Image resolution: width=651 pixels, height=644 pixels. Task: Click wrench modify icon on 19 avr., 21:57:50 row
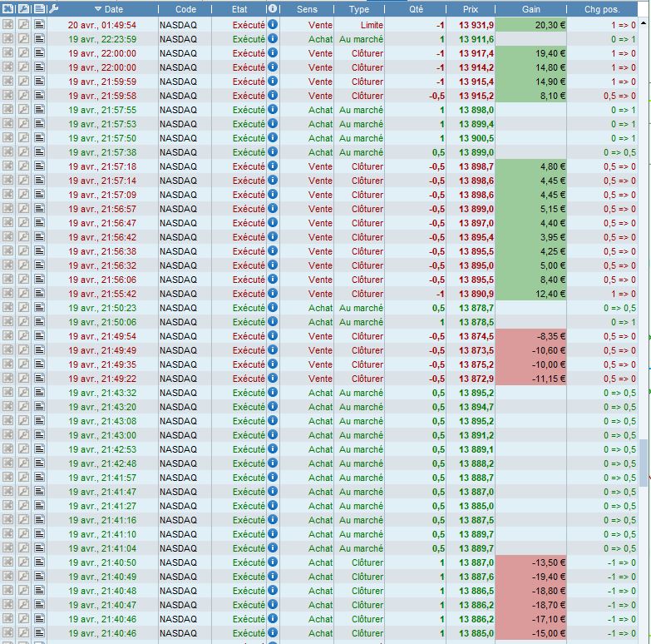click(23, 137)
